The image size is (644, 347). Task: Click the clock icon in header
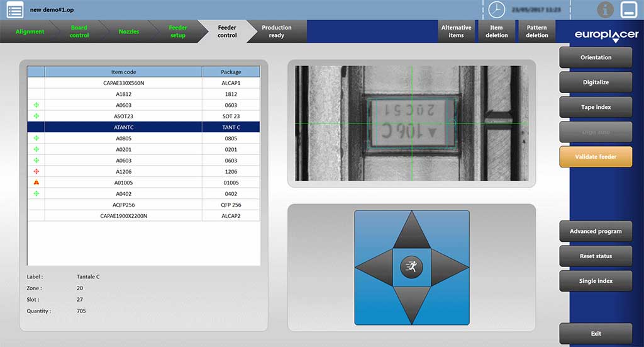point(497,9)
